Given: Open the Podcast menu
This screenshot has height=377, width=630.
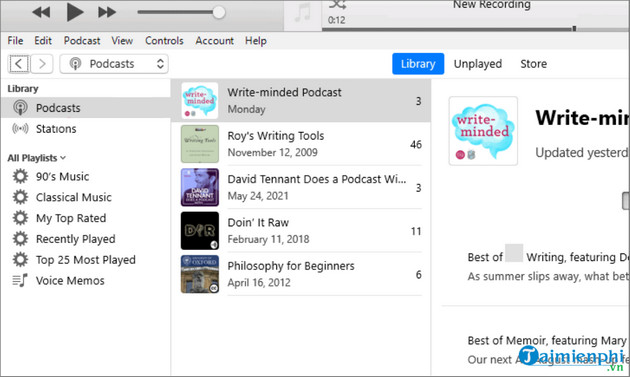Looking at the screenshot, I should [x=82, y=41].
